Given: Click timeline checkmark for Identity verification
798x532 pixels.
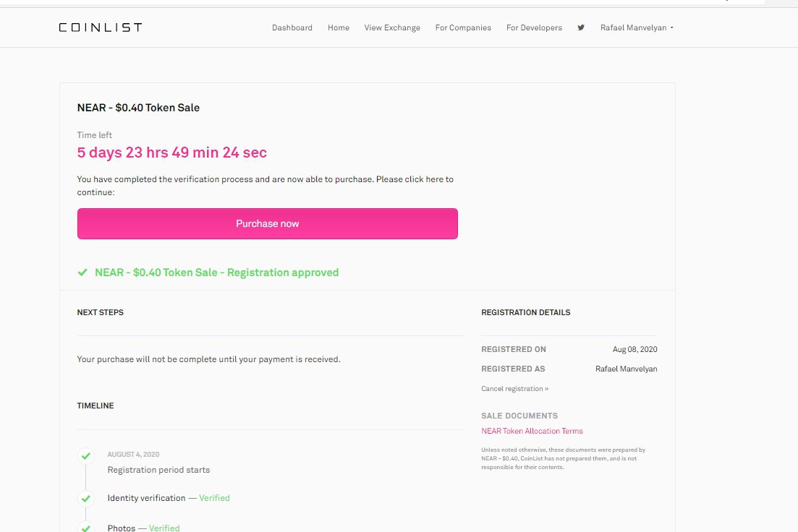Looking at the screenshot, I should [86, 499].
